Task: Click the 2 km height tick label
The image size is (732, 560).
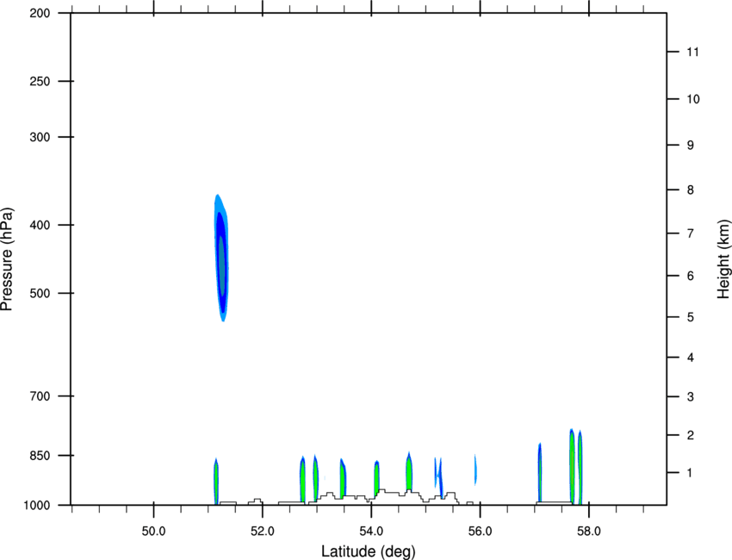Action: coord(691,435)
